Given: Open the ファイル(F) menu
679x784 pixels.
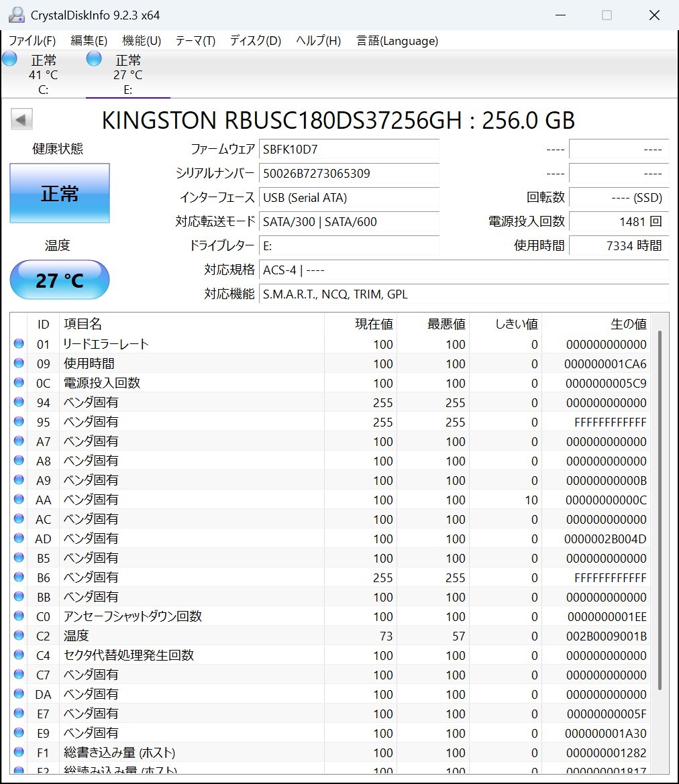Looking at the screenshot, I should click(x=32, y=40).
